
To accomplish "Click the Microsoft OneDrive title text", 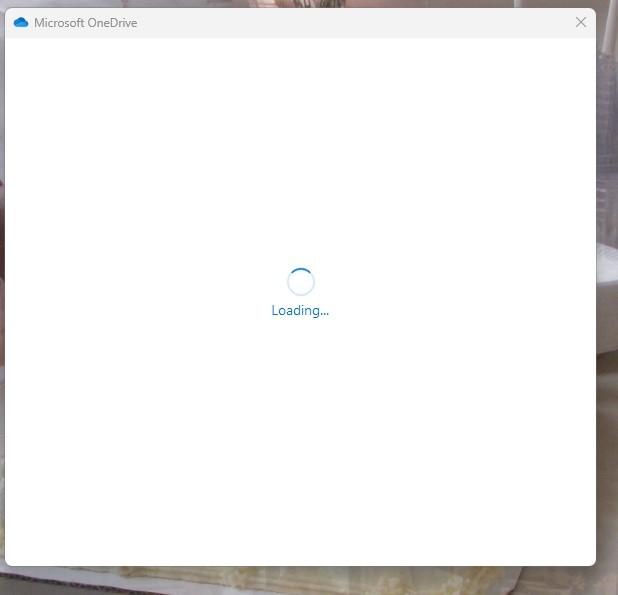I will click(x=86, y=23).
